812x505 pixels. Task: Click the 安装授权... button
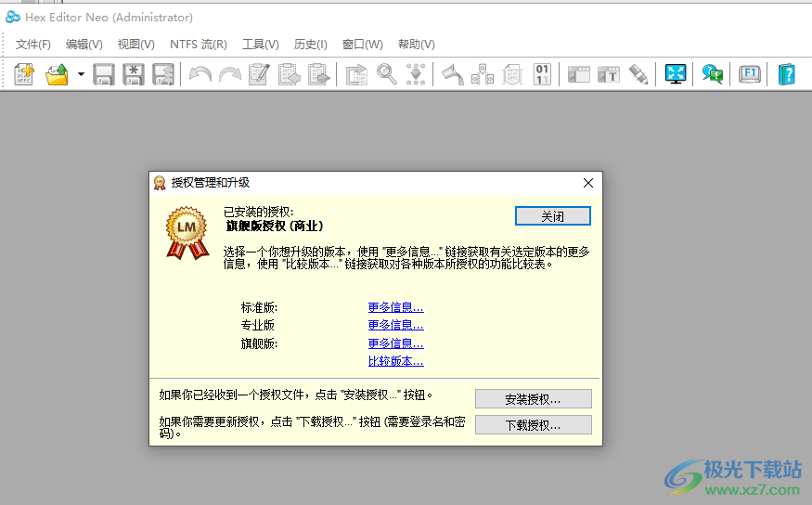pos(534,399)
